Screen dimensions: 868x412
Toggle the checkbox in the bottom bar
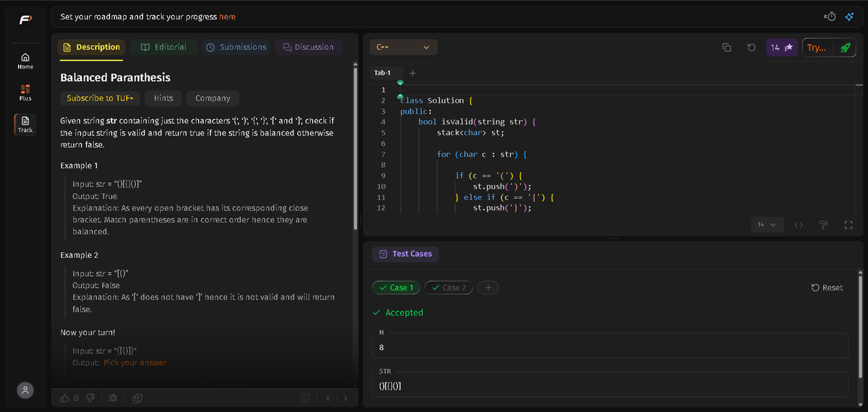pos(305,398)
